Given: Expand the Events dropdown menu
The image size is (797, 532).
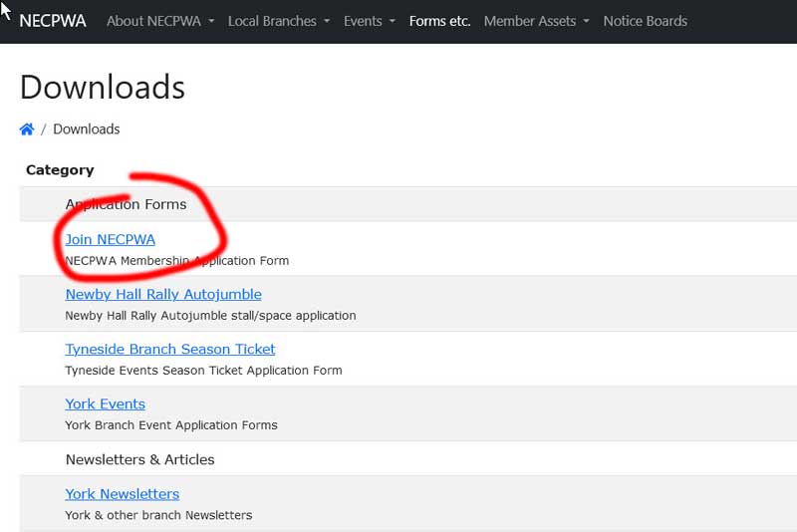Looking at the screenshot, I should [370, 21].
